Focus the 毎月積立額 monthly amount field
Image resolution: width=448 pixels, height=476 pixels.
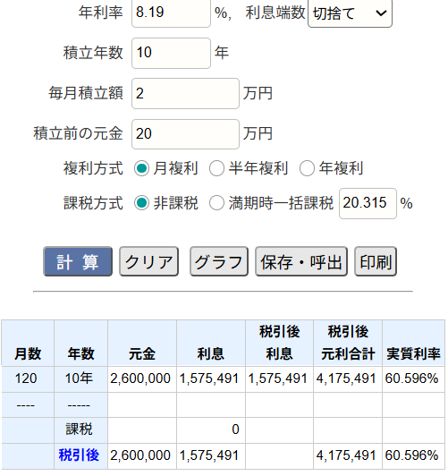185,93
